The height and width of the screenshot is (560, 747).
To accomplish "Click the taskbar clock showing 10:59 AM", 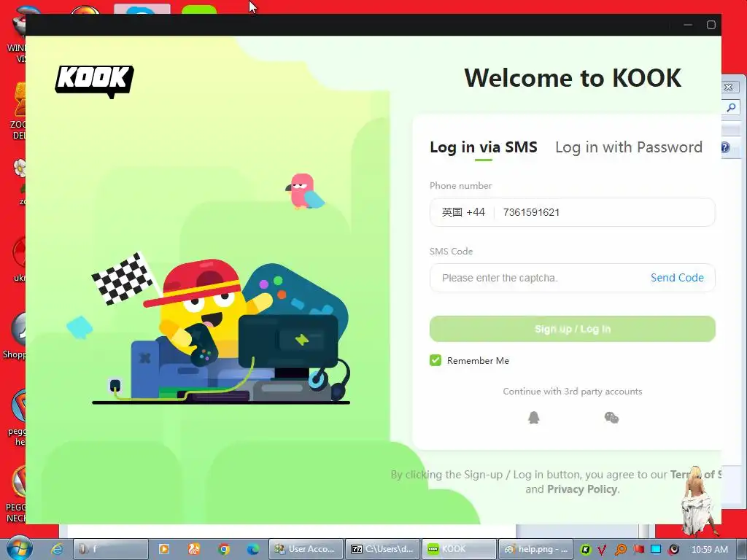I will coord(709,550).
